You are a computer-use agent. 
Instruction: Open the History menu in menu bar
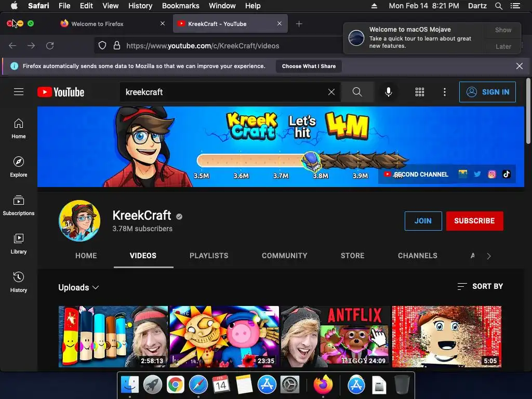pyautogui.click(x=140, y=6)
